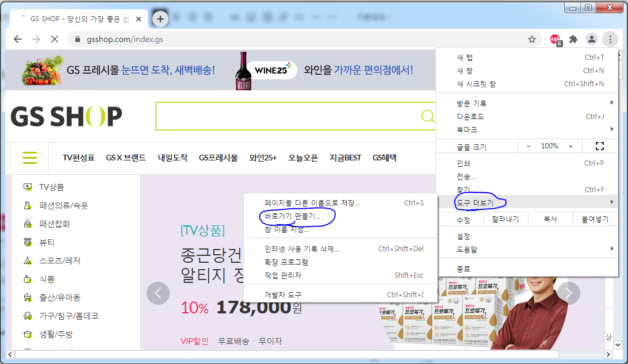Choose 인터넷 사용 기록 삭제...
This screenshot has height=364, width=628.
point(340,248)
